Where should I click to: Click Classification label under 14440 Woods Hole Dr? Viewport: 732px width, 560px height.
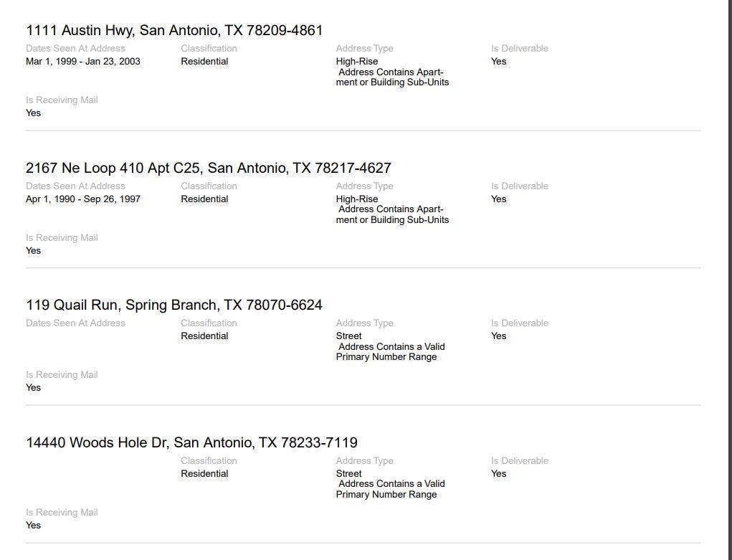point(209,461)
